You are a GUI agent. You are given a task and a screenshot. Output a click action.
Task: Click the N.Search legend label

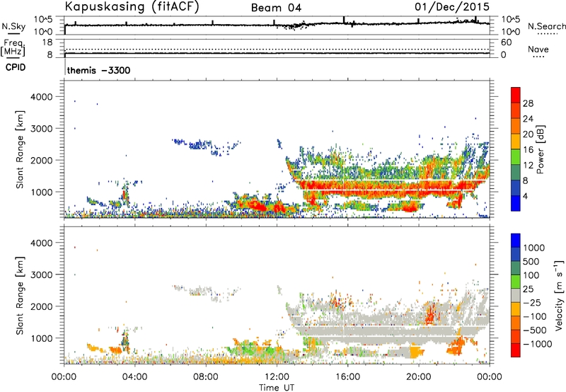(547, 26)
